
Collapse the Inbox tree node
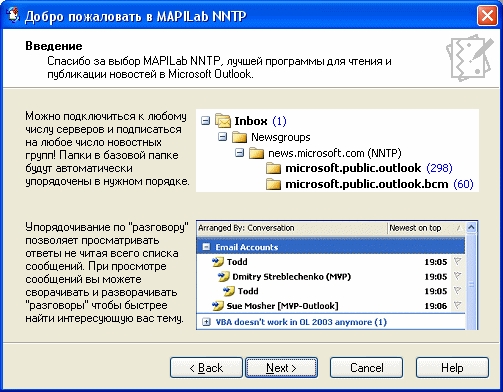(x=206, y=120)
